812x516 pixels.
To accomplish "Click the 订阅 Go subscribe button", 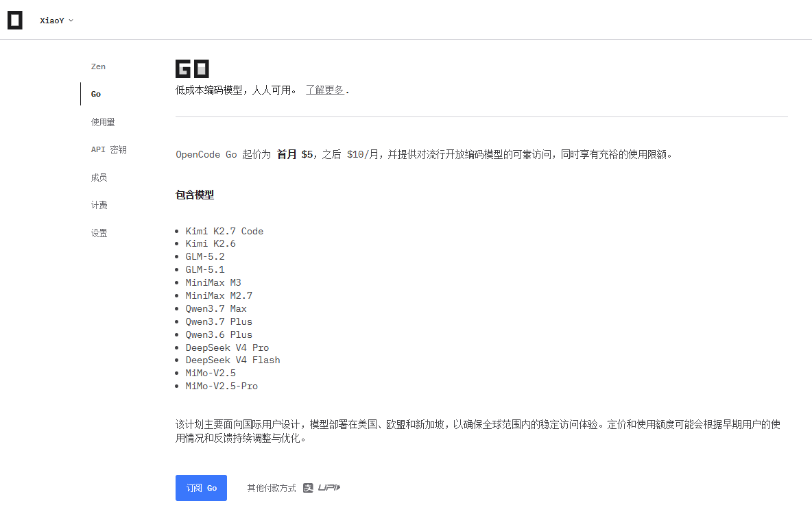I will pos(201,487).
